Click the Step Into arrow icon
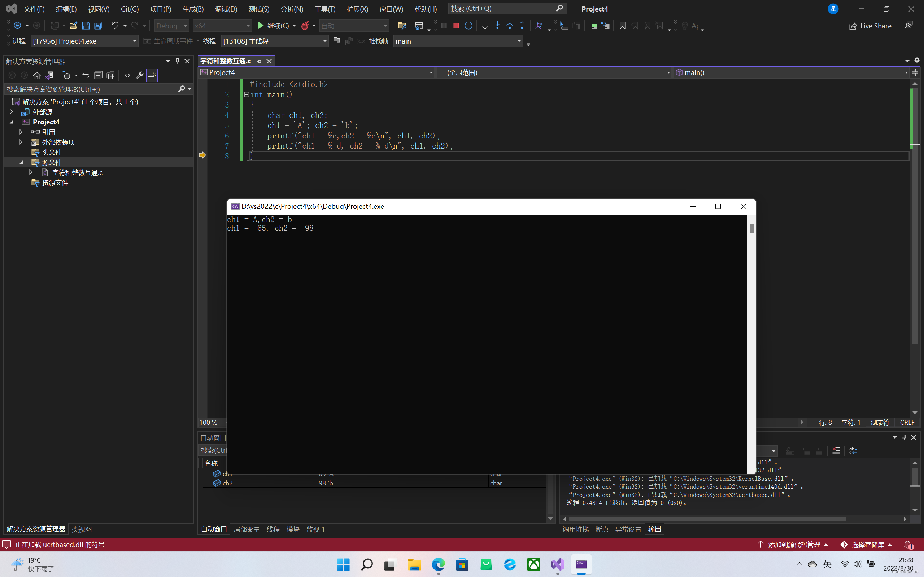This screenshot has width=924, height=577. [x=497, y=26]
